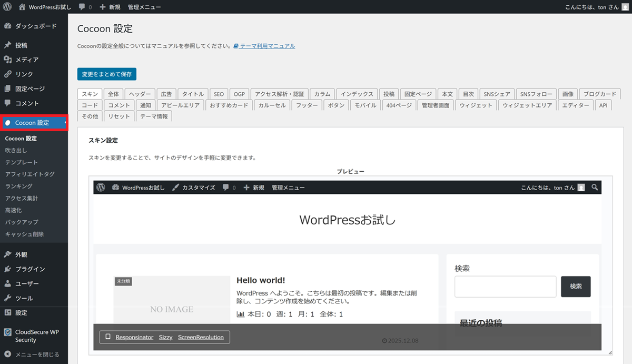Click the search input field in preview
The image size is (632, 364).
(505, 287)
